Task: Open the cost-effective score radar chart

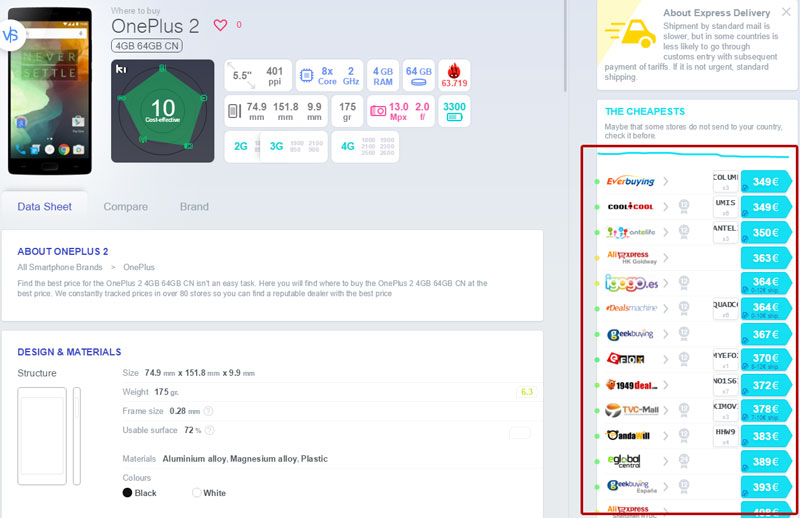Action: tap(163, 111)
